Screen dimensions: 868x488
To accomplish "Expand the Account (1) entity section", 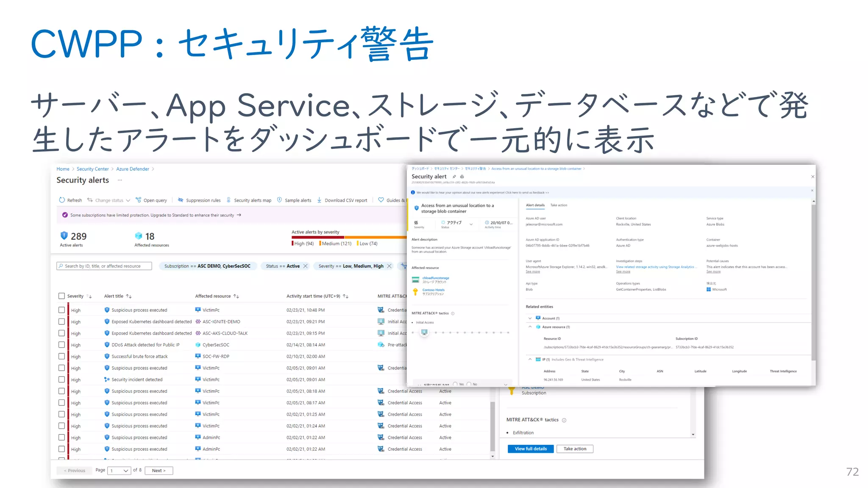I will point(530,318).
